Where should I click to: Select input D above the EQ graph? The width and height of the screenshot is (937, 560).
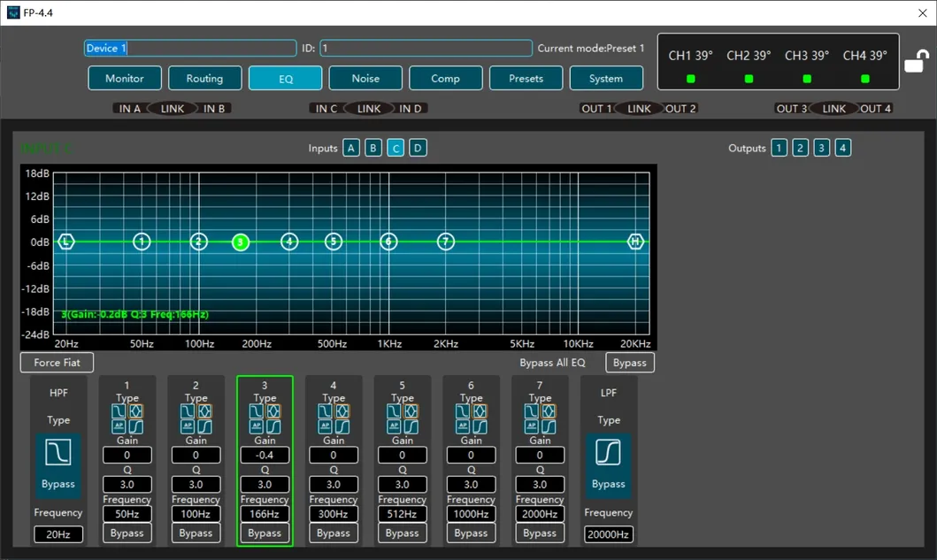tap(417, 148)
